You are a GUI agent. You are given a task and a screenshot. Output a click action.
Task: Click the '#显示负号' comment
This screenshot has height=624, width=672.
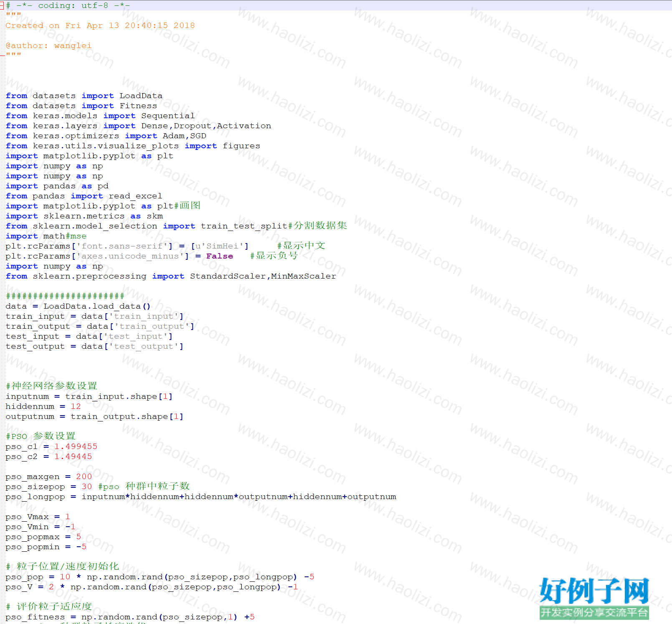(x=274, y=256)
